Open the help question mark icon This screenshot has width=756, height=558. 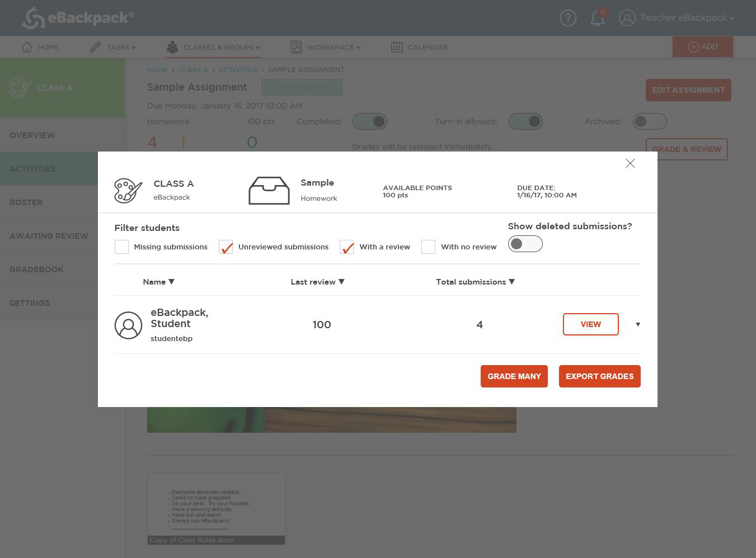[x=568, y=18]
